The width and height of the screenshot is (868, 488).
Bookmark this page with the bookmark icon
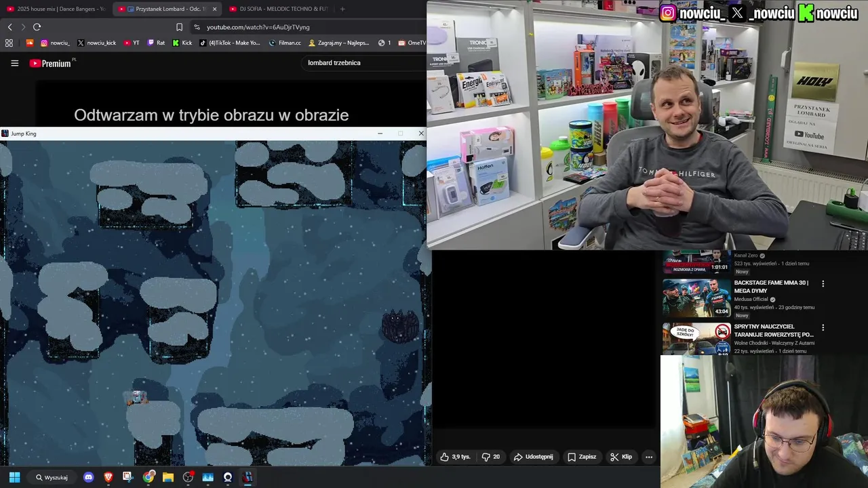(x=179, y=27)
